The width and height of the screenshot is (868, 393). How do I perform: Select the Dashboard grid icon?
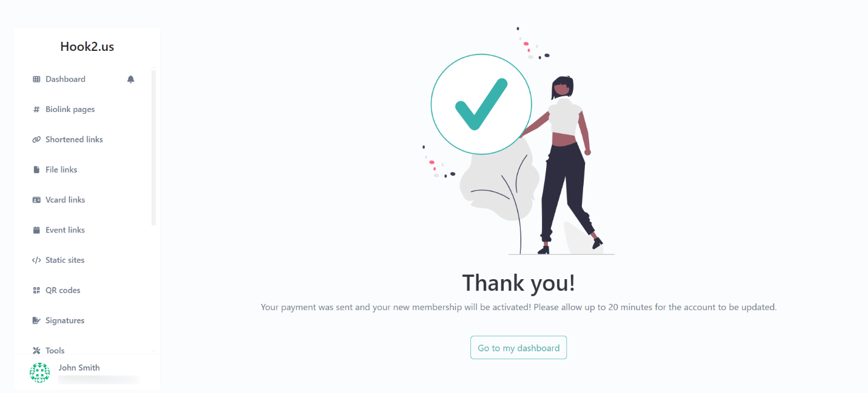[x=37, y=79]
